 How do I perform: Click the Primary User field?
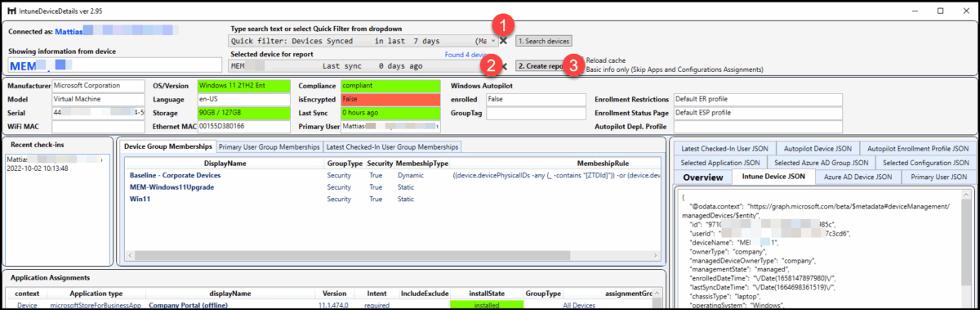tap(390, 127)
